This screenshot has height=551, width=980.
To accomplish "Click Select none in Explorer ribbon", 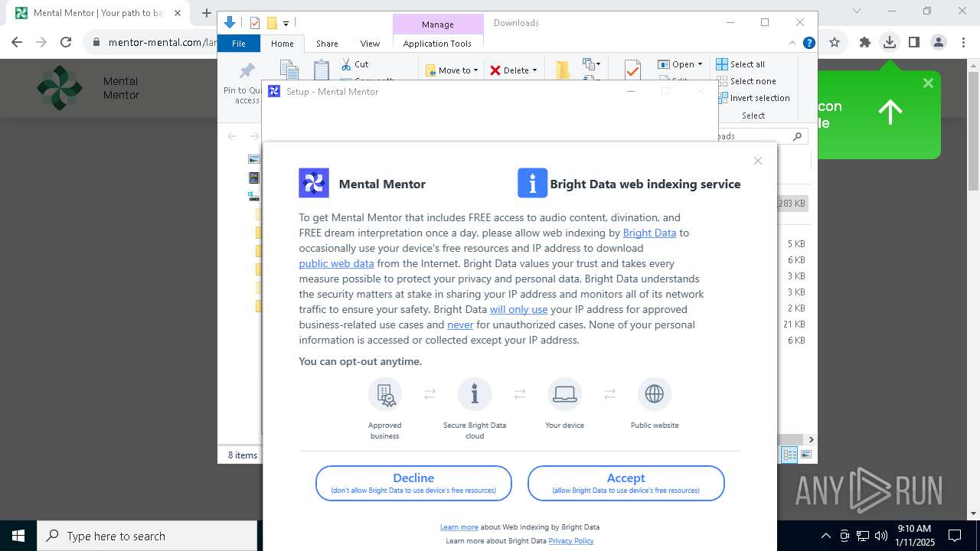I will click(x=746, y=81).
